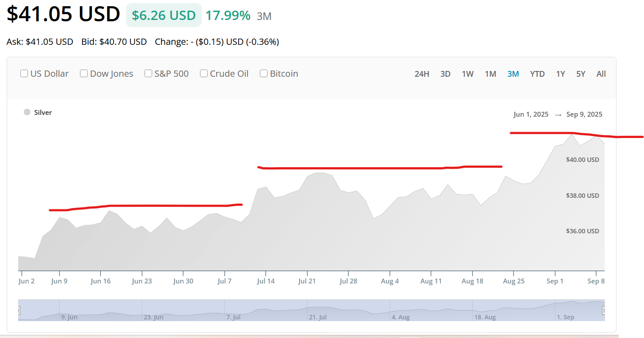Click the 3M label beside the percentage
The image size is (644, 338).
click(x=264, y=16)
